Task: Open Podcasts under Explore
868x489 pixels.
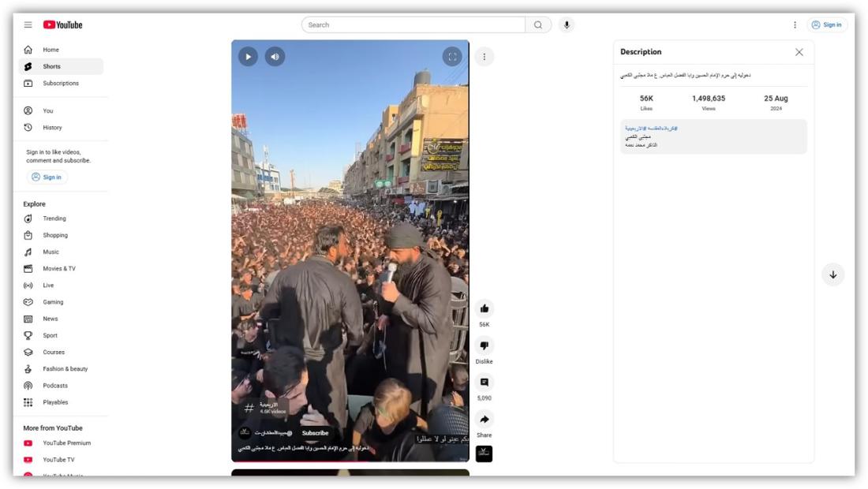Action: pyautogui.click(x=61, y=386)
